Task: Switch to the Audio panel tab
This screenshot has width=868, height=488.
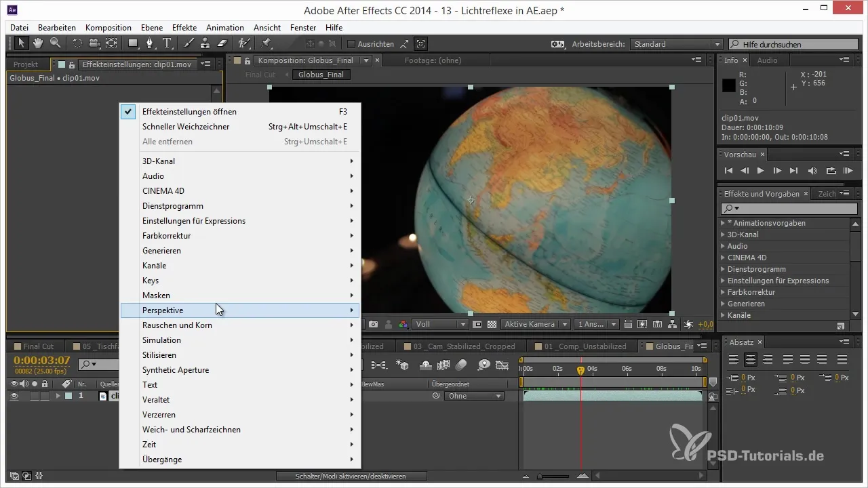Action: tap(767, 60)
